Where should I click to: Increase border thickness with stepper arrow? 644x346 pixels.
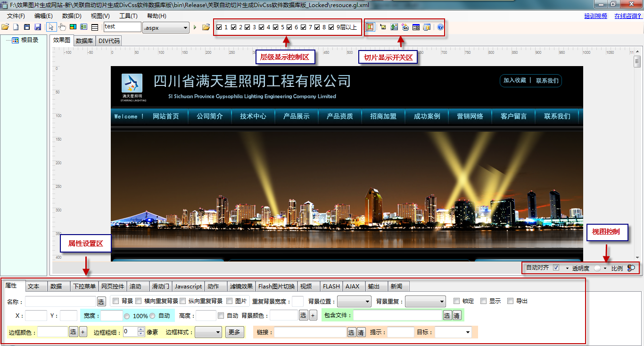pyautogui.click(x=140, y=330)
